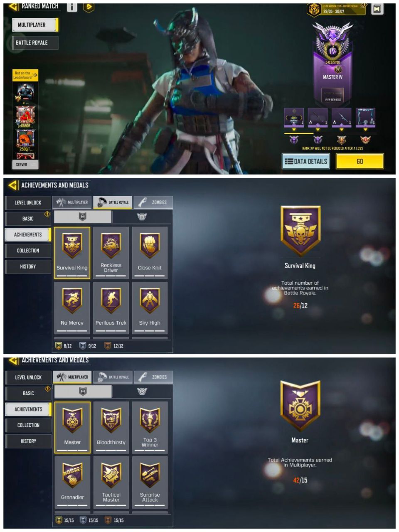
Task: Start the match with the GO button
Action: 360,161
